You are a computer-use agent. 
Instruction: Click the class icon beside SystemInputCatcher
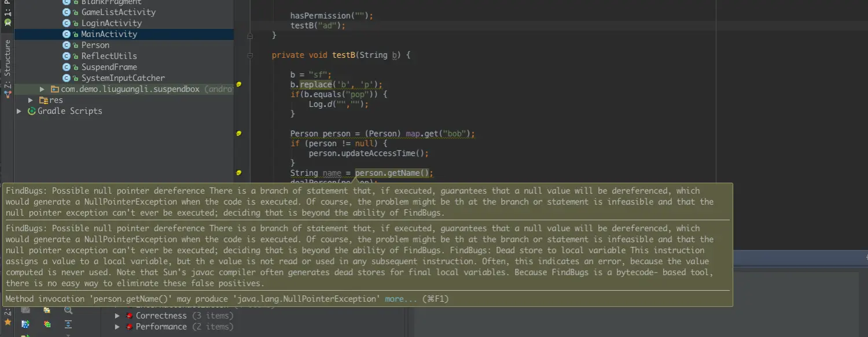[66, 78]
